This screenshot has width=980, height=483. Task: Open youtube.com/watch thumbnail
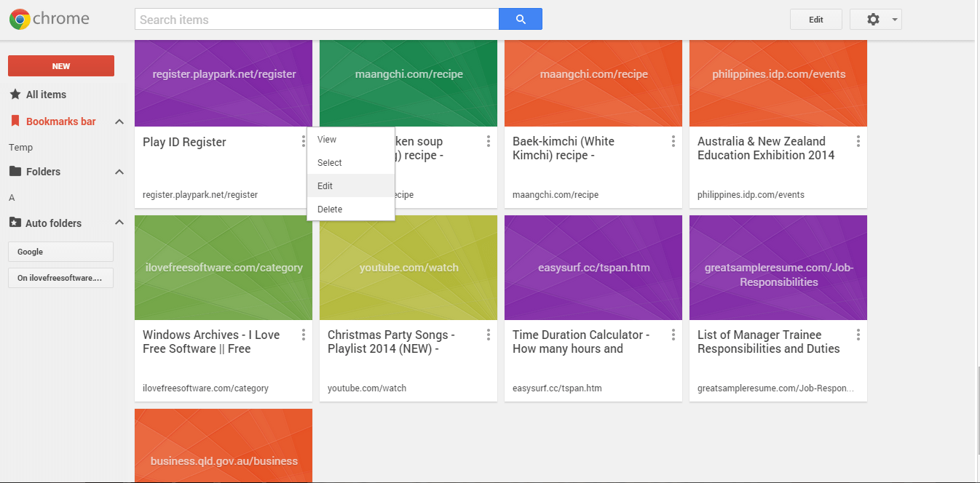(x=408, y=268)
